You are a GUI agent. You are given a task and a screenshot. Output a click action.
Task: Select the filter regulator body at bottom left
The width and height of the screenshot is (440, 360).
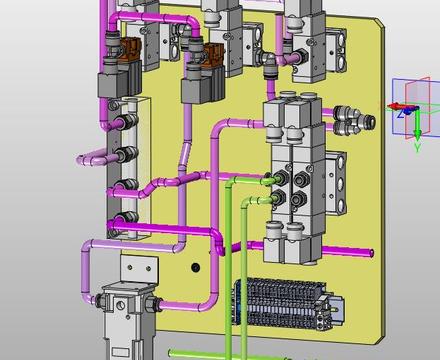pyautogui.click(x=128, y=320)
